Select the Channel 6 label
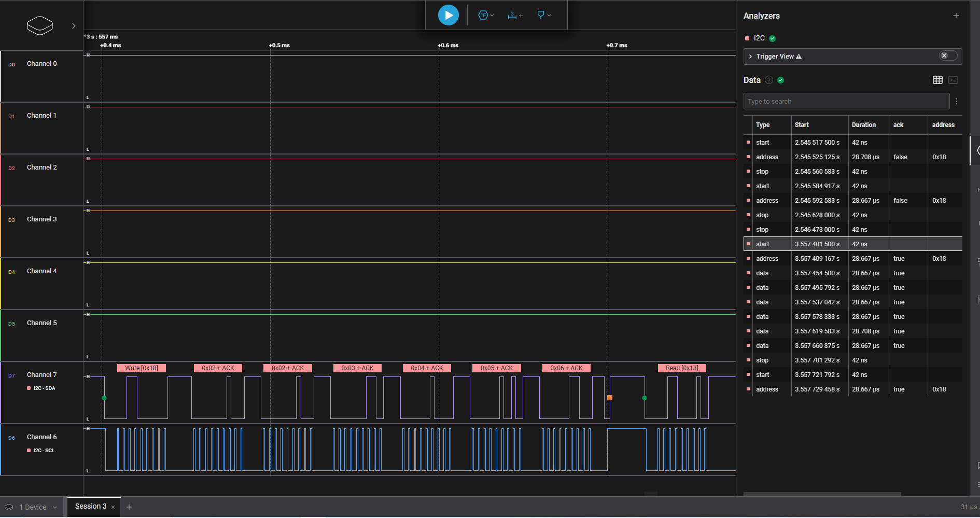This screenshot has width=980, height=518. (x=42, y=437)
